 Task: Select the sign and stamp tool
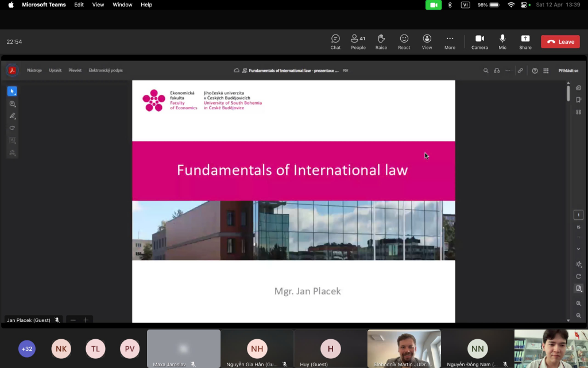(x=12, y=152)
